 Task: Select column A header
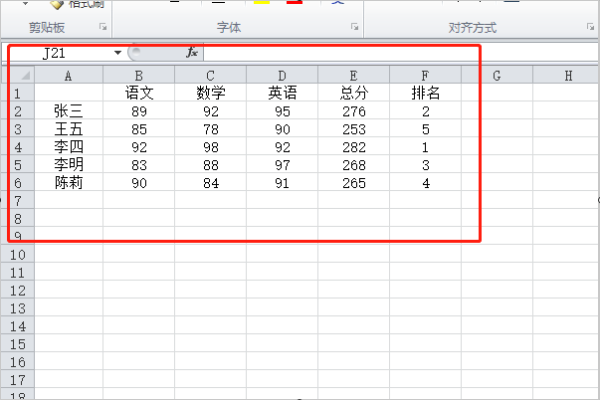[68, 75]
